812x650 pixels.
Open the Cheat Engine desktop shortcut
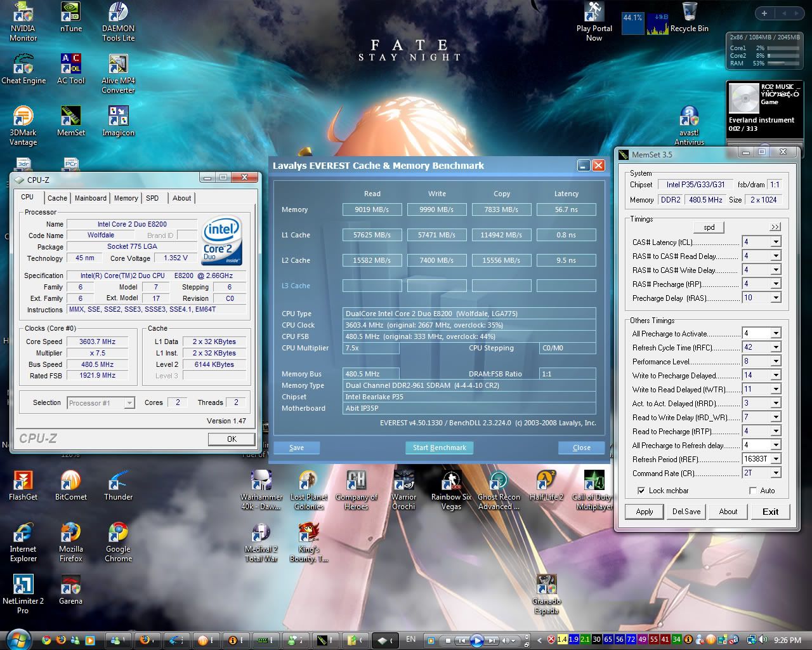tap(23, 65)
